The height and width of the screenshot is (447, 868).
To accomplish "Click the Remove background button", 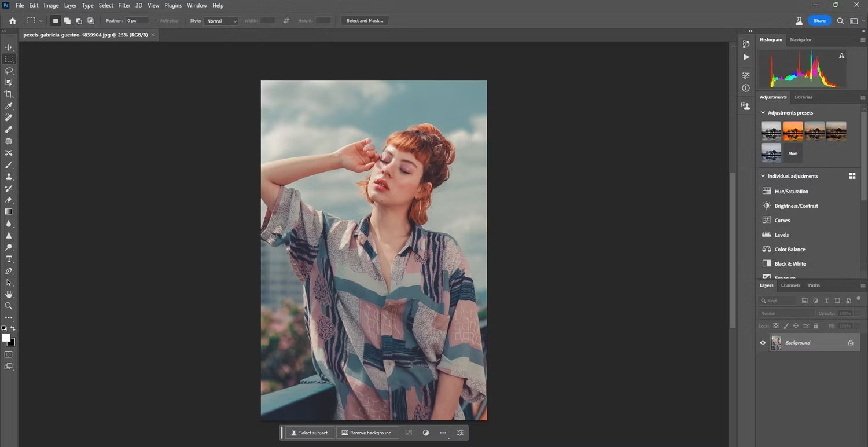I will 367,433.
